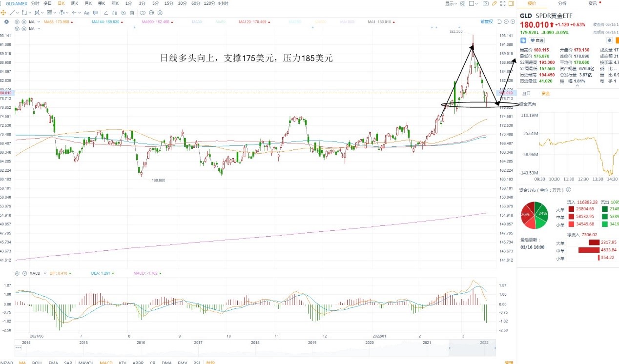Select the 15分 minute interval

tap(168, 3)
